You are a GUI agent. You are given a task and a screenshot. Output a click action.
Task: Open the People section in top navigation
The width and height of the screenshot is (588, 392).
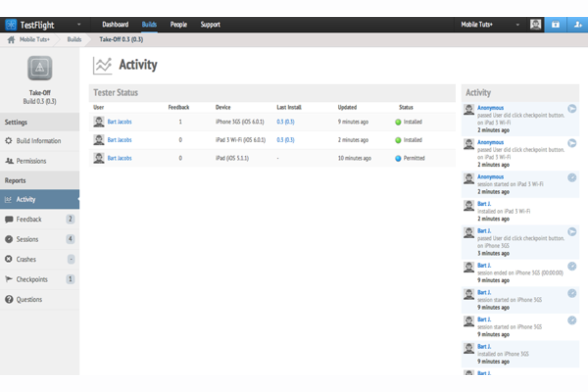click(x=178, y=24)
